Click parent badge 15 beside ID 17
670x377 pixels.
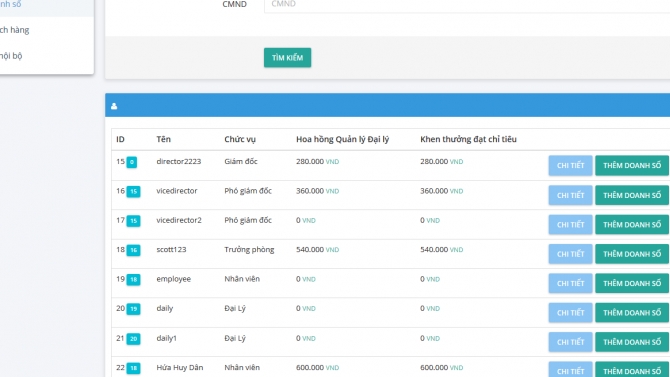pyautogui.click(x=133, y=221)
